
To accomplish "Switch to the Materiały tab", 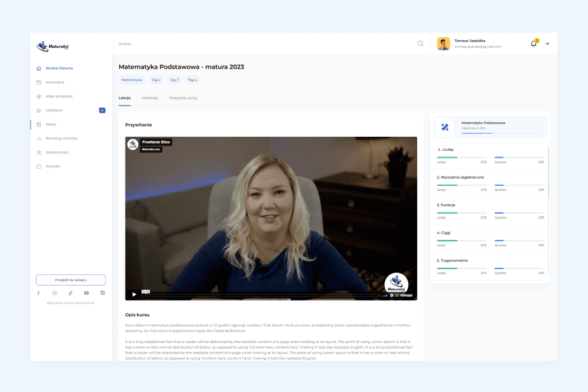I will 150,98.
